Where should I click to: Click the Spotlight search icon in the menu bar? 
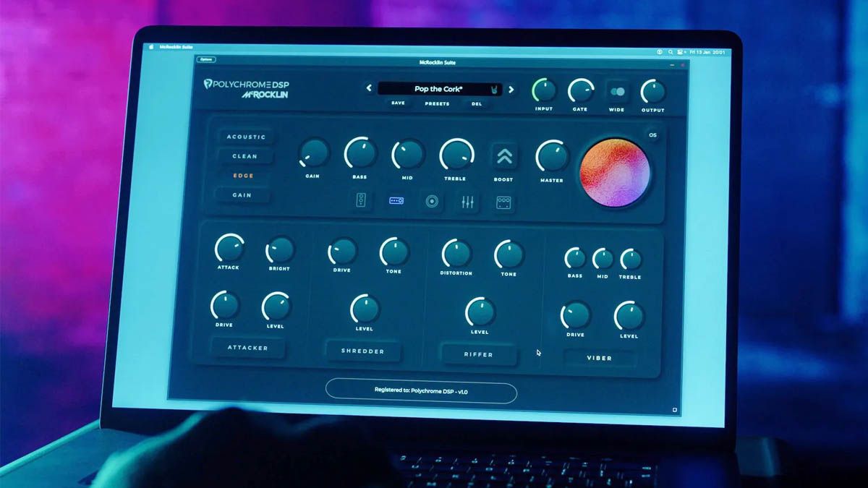670,52
